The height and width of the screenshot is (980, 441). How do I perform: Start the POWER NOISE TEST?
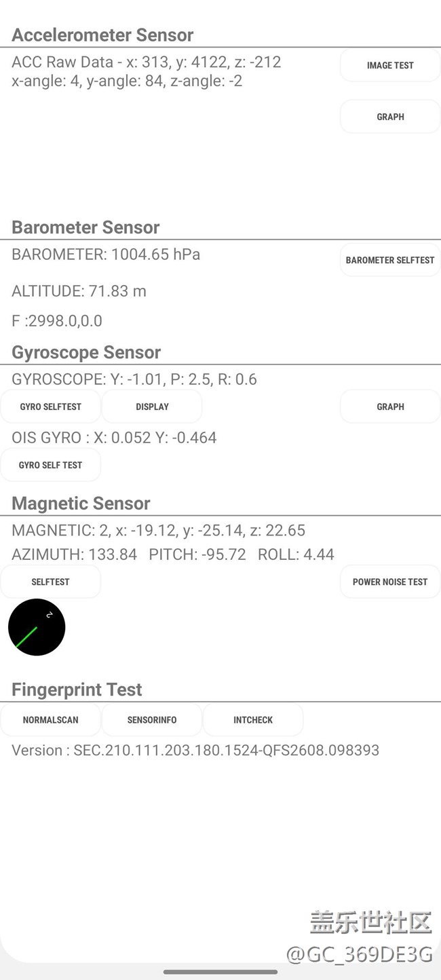tap(390, 582)
